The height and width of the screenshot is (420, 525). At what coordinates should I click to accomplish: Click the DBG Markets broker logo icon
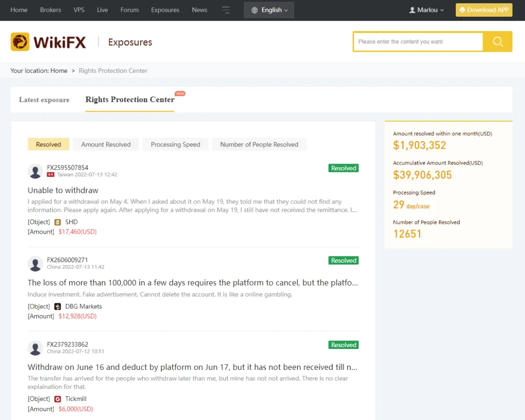click(x=58, y=307)
